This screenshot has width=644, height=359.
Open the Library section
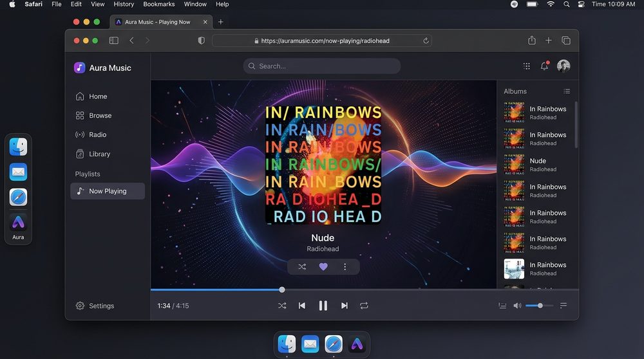93,154
